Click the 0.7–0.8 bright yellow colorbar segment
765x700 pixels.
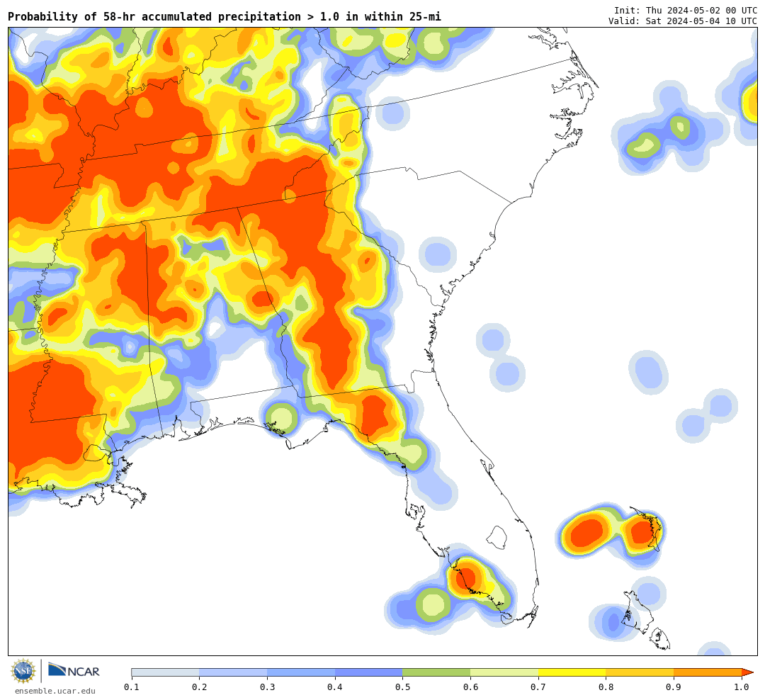click(572, 672)
